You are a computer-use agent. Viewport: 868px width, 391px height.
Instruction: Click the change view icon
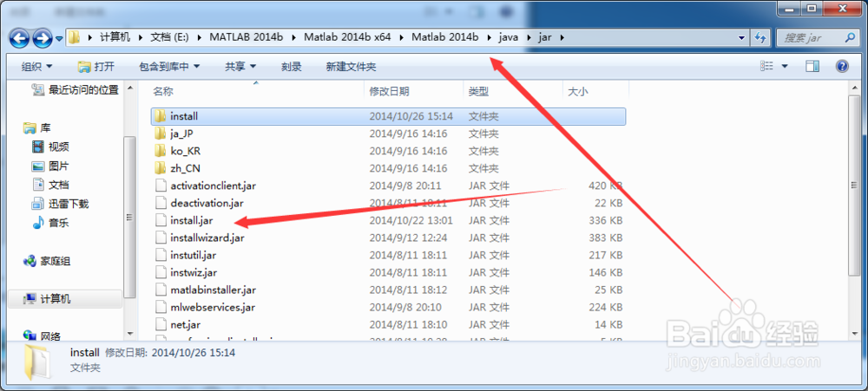(x=766, y=67)
